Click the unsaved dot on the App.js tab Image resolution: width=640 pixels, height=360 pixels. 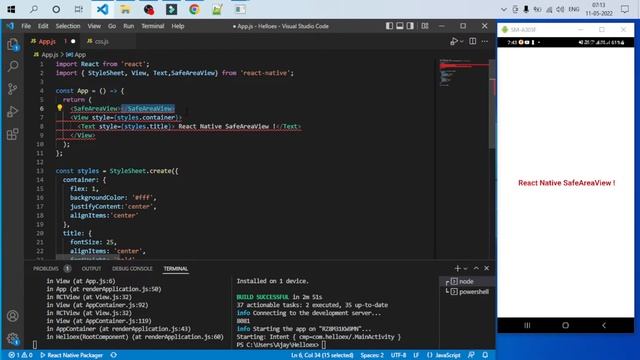point(73,41)
